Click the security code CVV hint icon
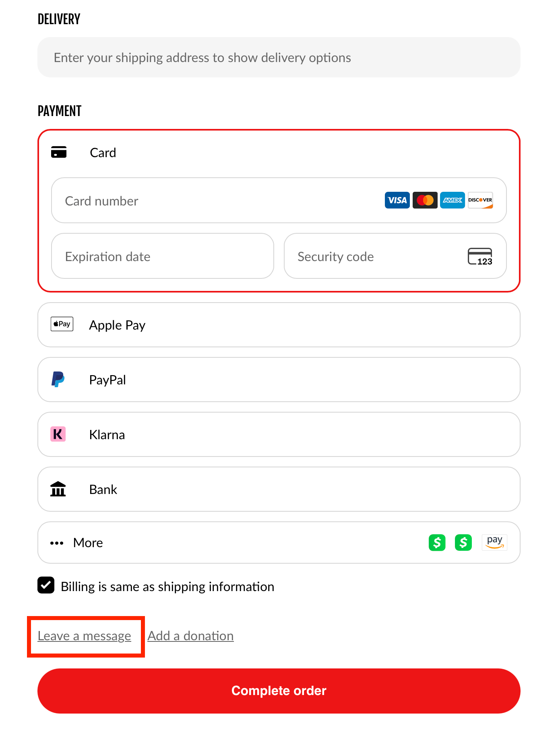Screen dimensions: 560x747 click(x=480, y=257)
